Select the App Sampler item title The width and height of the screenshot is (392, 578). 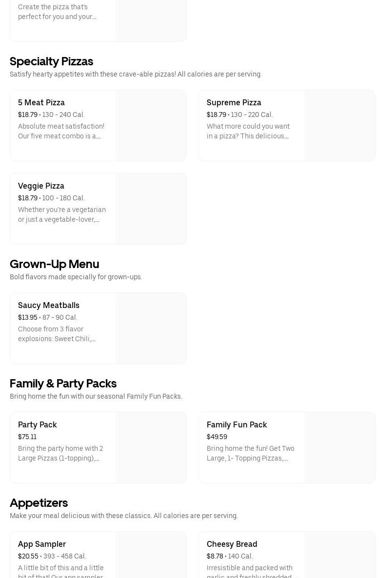[42, 544]
